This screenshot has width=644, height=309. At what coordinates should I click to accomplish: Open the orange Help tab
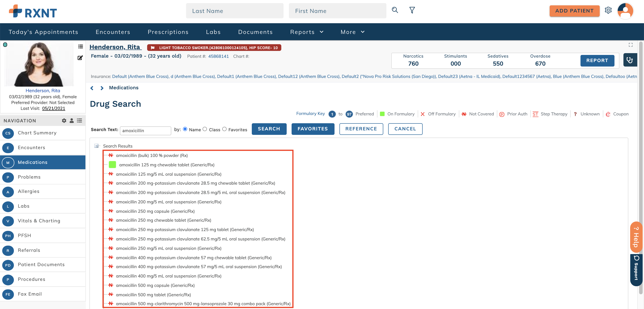tap(636, 237)
